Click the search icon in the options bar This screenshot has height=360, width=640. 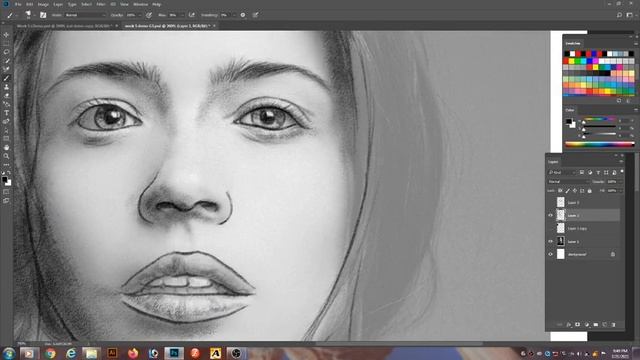(619, 15)
